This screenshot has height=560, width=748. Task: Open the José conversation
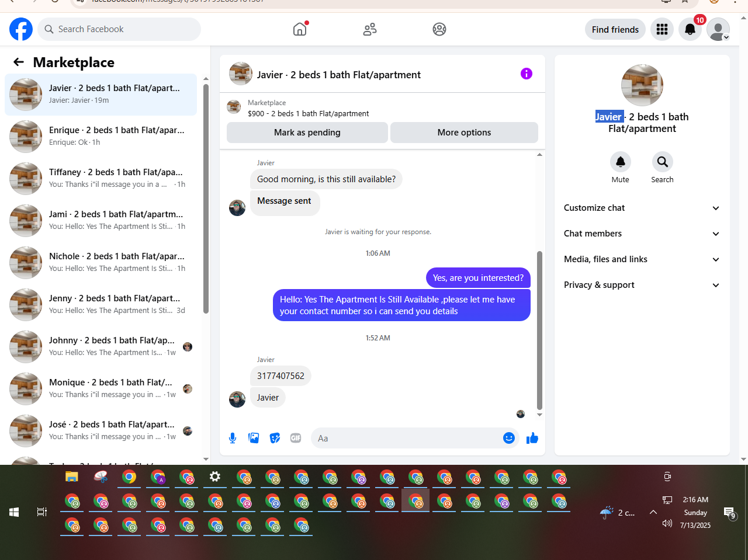click(x=101, y=431)
